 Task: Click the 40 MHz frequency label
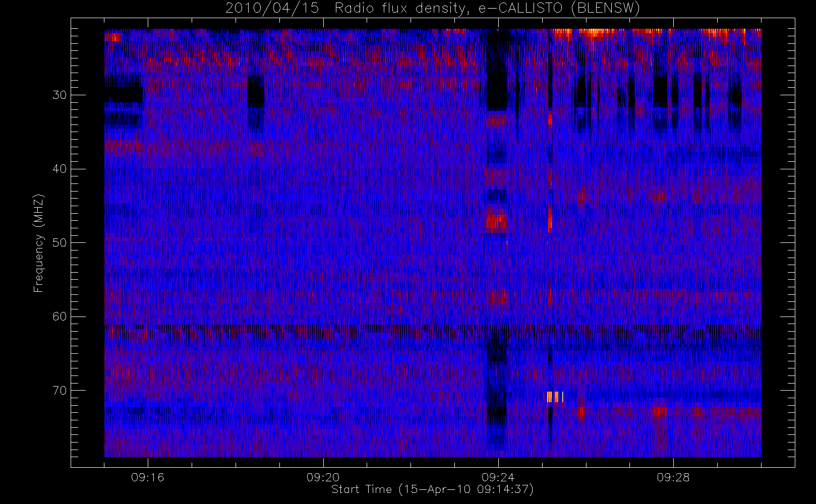tap(60, 169)
